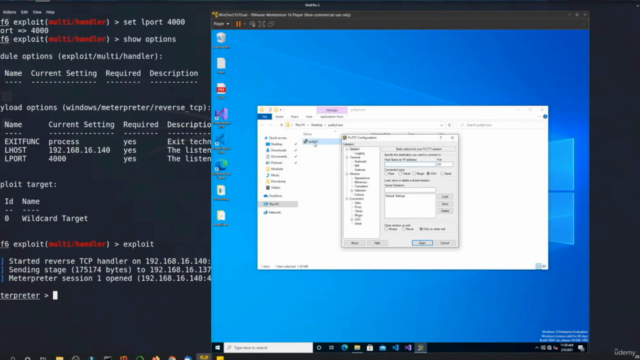Select the Microsoft Edge desktop shortcut

click(x=221, y=169)
